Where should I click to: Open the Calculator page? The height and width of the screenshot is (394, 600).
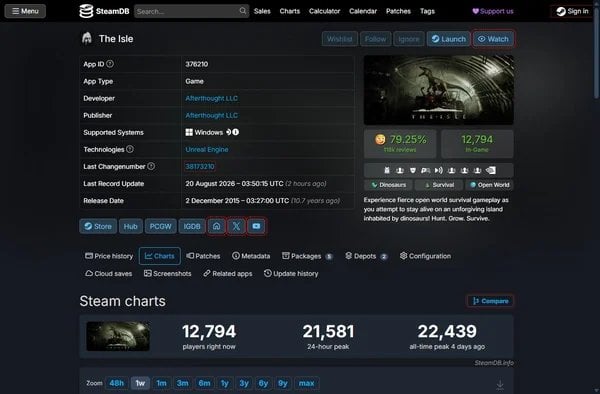pos(324,11)
